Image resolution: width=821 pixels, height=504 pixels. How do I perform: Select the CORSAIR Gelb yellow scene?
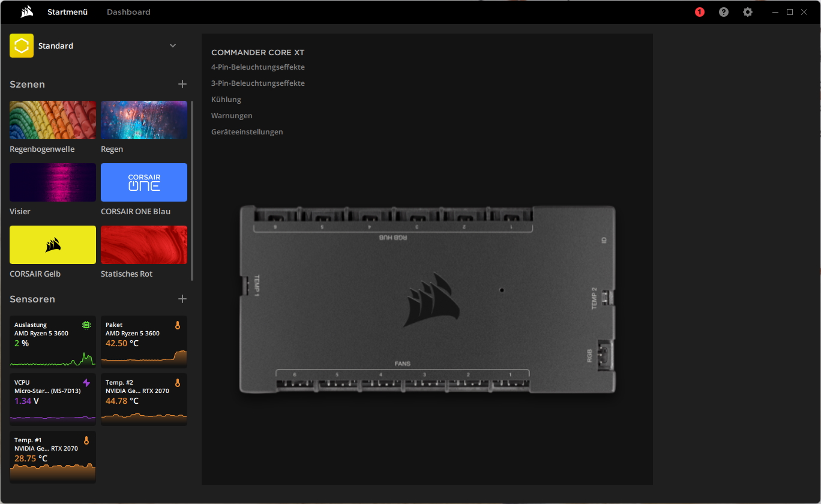pyautogui.click(x=53, y=245)
